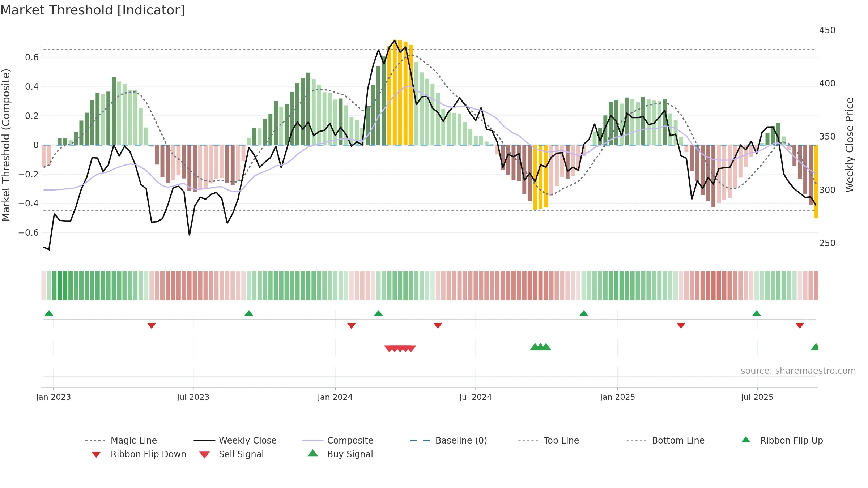This screenshot has height=488, width=868.
Task: Click the 450 price axis label
Action: click(x=827, y=30)
